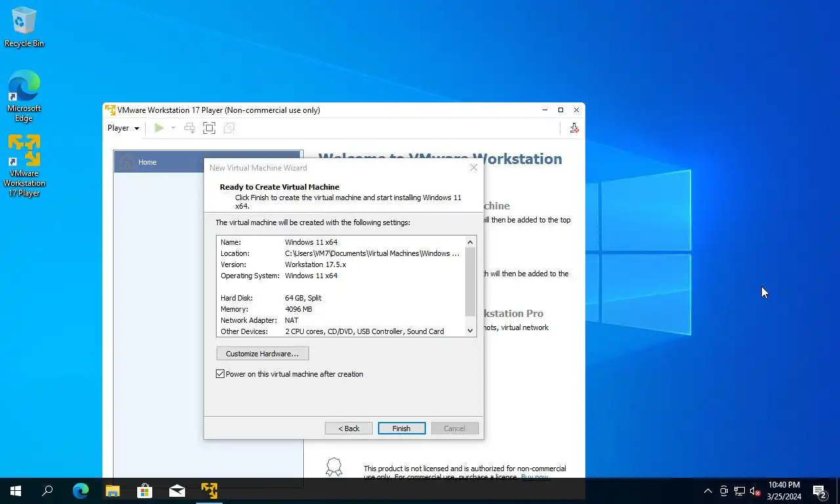The image size is (840, 504).
Task: Click the Memory 4096 MB value
Action: click(x=299, y=309)
